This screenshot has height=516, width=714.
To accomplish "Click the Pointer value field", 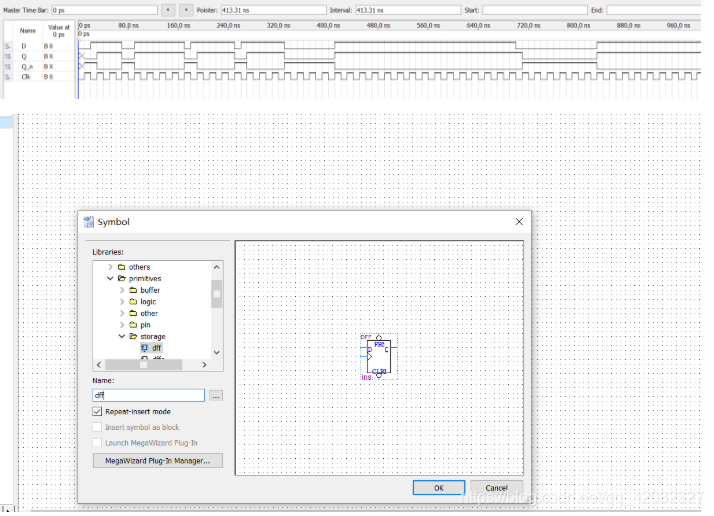I will (274, 10).
